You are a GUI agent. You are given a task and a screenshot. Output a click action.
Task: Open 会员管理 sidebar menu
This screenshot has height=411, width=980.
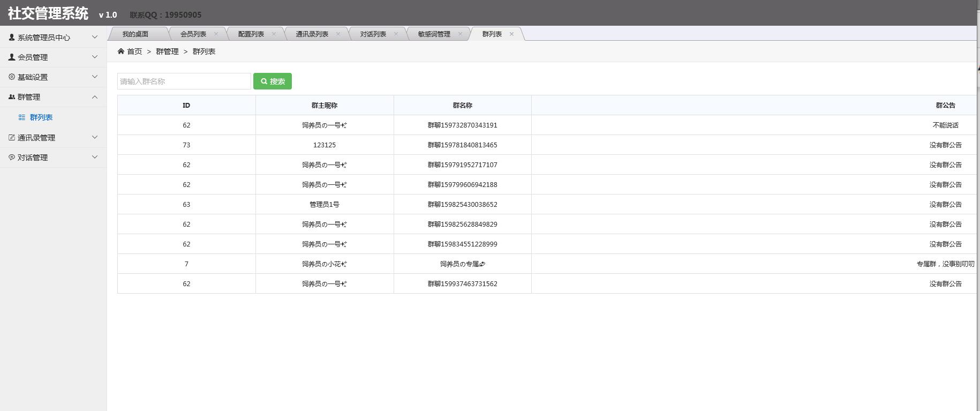click(x=53, y=57)
